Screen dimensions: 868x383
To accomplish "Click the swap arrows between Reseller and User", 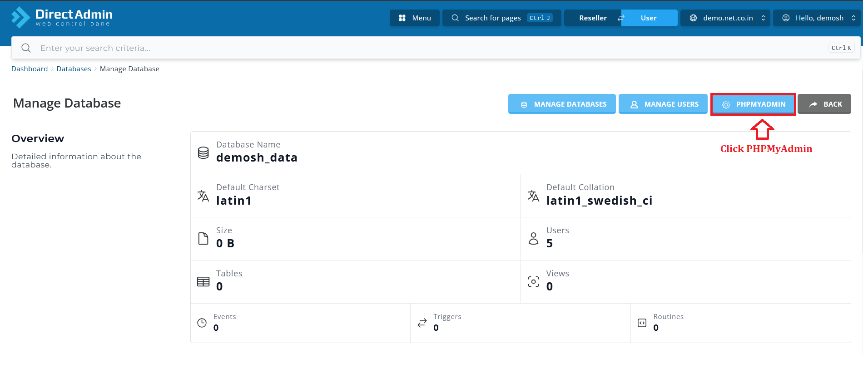I will 621,18.
